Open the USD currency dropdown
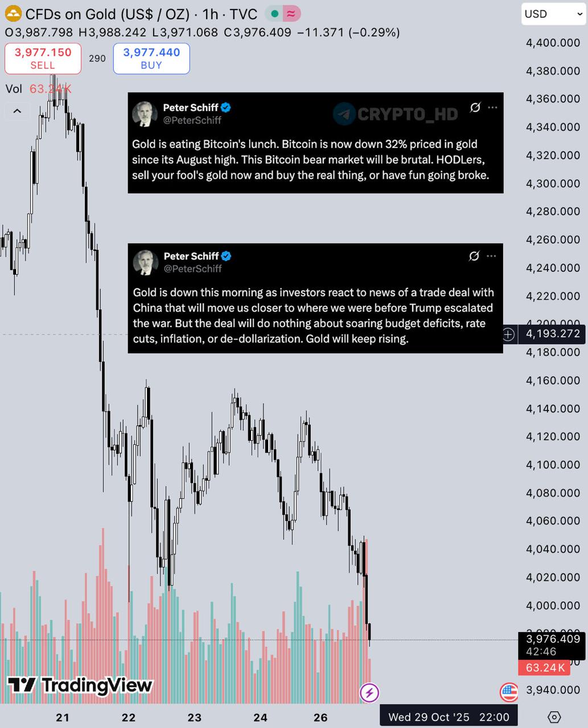Viewport: 588px width, 728px height. (x=552, y=14)
